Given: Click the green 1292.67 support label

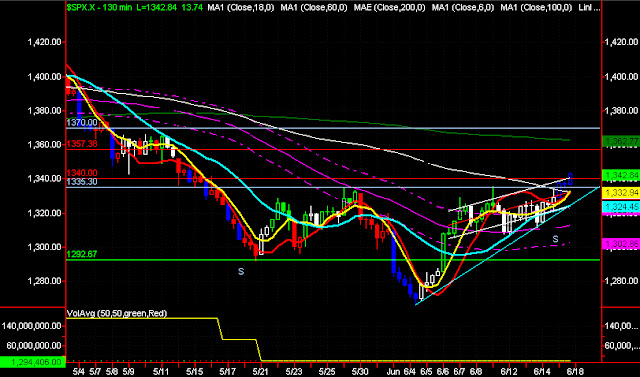Looking at the screenshot, I should 82,254.
